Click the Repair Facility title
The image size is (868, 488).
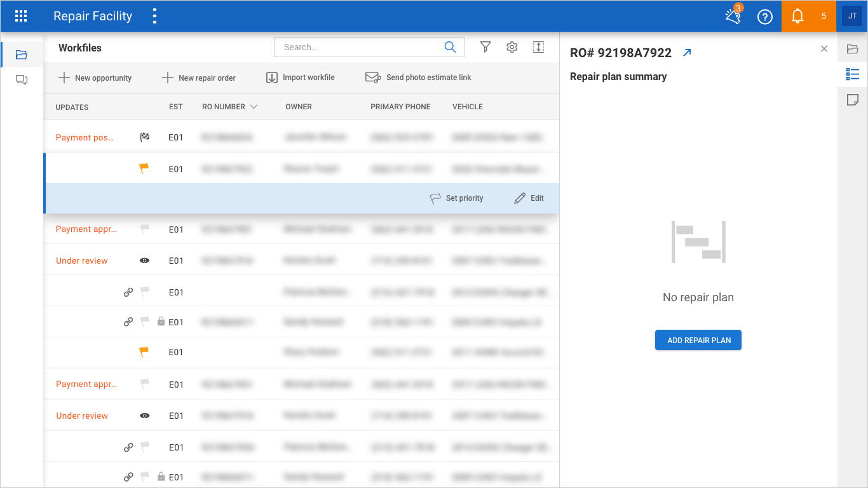(93, 17)
